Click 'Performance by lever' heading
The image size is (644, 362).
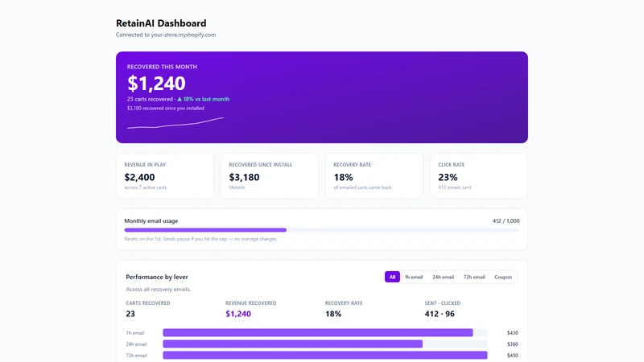[x=157, y=277]
